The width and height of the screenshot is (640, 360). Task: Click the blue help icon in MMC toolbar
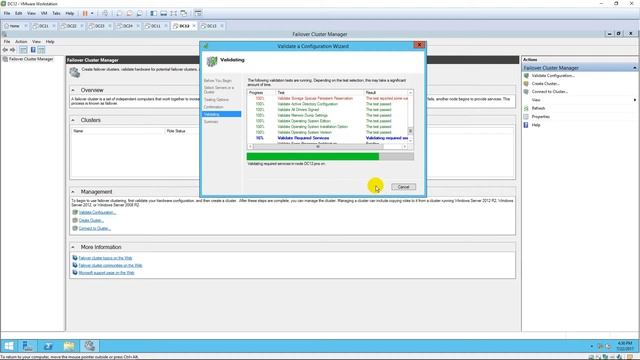click(x=33, y=50)
